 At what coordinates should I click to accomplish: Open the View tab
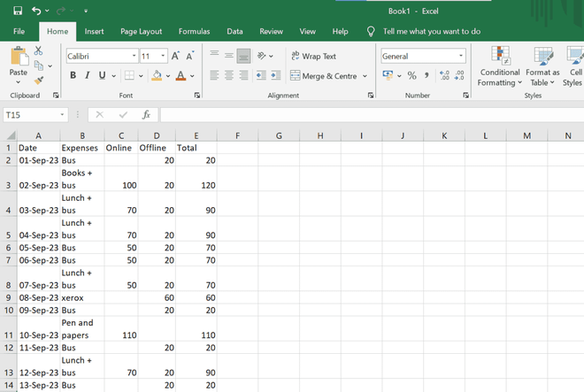point(308,32)
